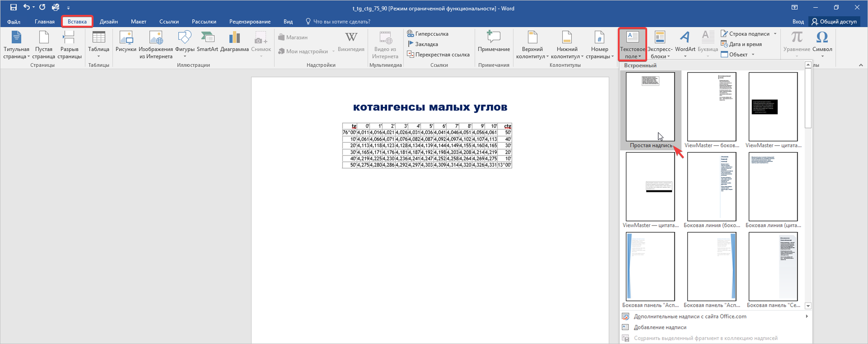Image resolution: width=868 pixels, height=344 pixels.
Task: Click the Undo arrow icon
Action: click(x=26, y=7)
